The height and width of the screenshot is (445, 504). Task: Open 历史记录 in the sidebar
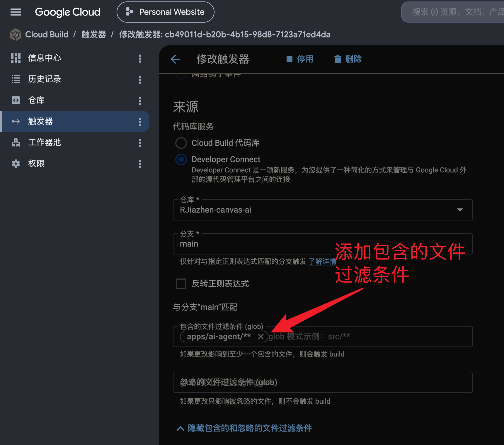click(x=45, y=79)
